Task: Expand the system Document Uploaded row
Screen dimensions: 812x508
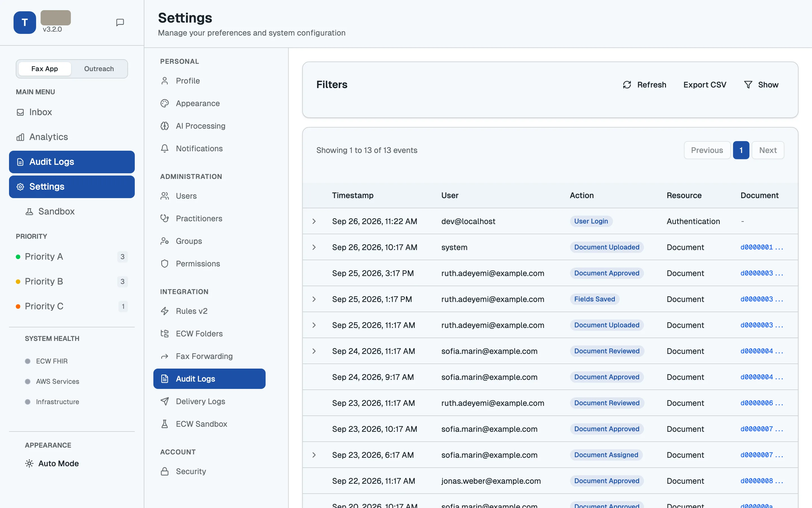Action: (314, 247)
